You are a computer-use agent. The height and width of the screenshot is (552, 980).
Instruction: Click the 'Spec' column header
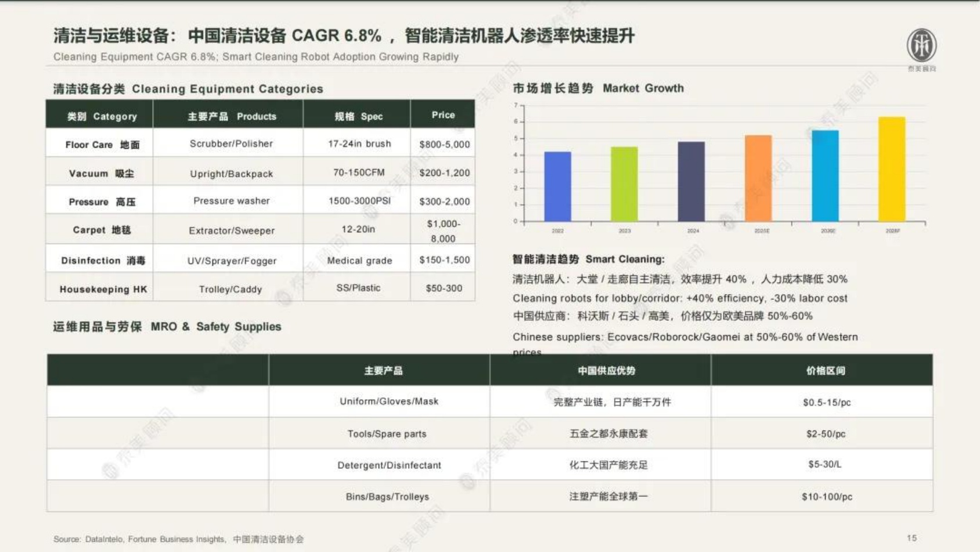click(357, 114)
